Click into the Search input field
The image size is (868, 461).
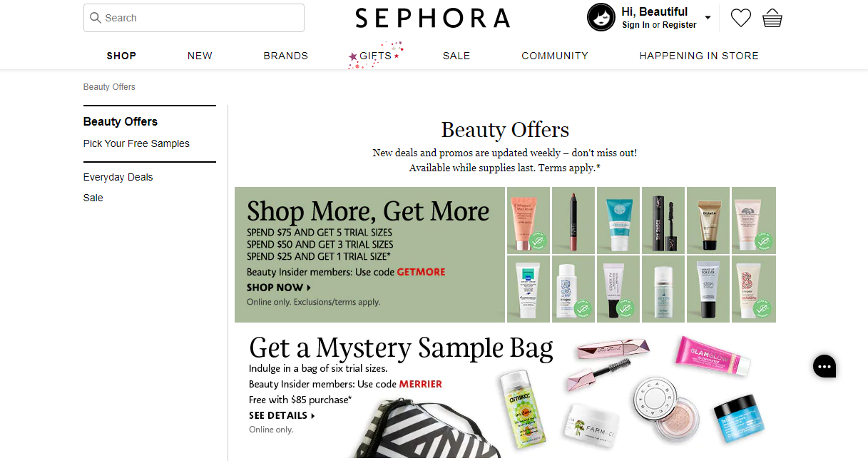[x=194, y=18]
